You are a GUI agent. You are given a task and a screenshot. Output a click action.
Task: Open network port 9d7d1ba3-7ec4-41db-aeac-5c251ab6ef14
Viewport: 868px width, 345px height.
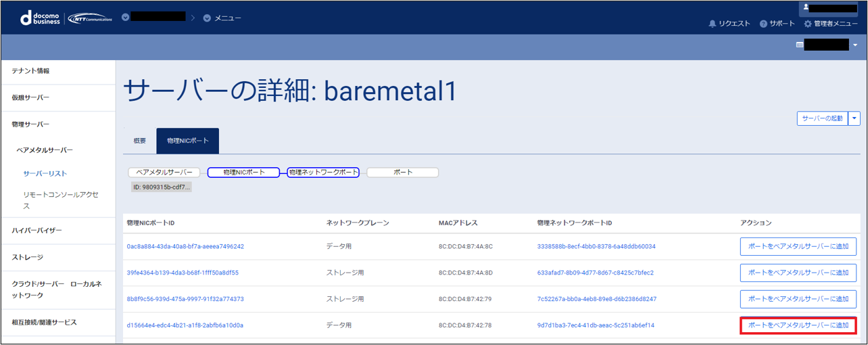point(596,325)
